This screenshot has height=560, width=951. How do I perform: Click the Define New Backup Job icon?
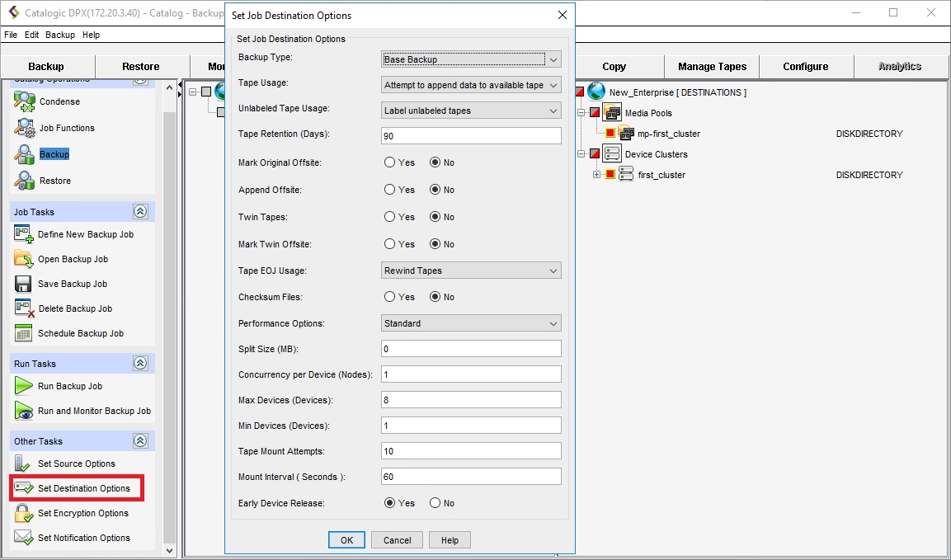24,234
